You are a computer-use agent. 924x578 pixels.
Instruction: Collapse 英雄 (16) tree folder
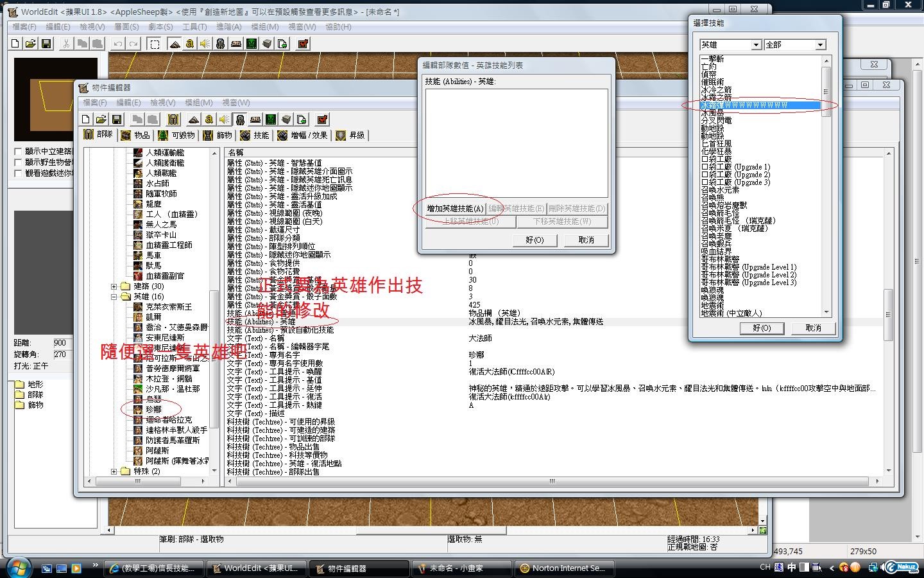tap(114, 297)
